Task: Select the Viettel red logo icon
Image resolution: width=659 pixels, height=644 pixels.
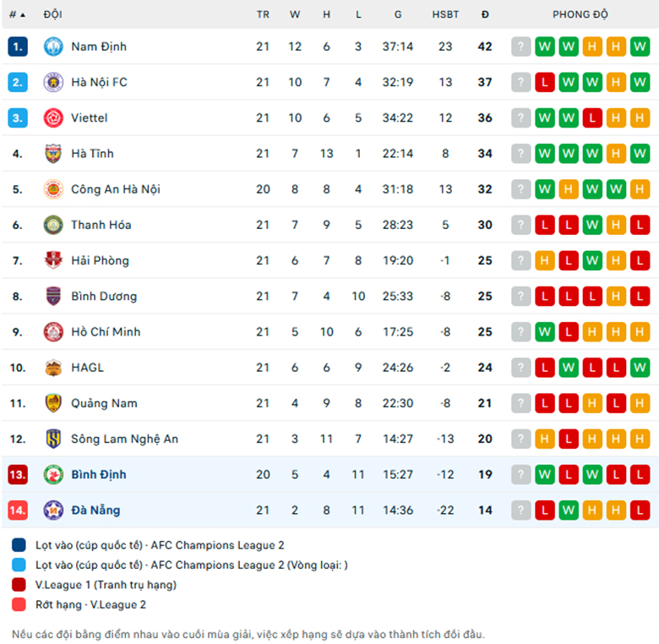Action: pyautogui.click(x=53, y=118)
